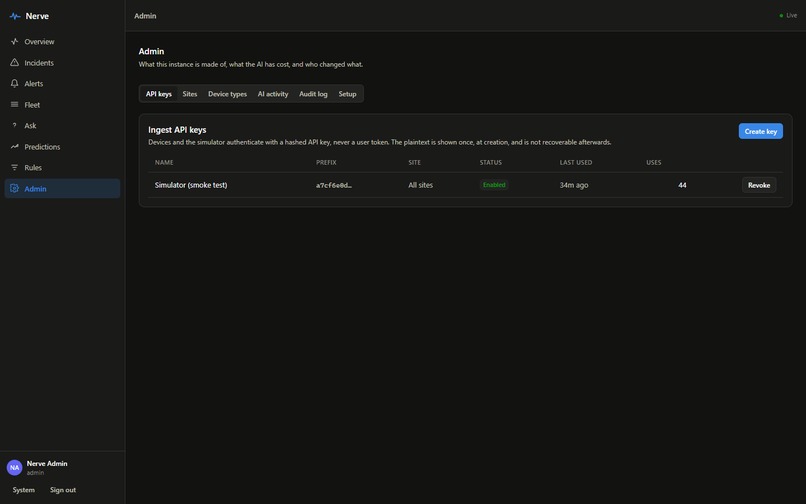Click the Incidents warning triangle icon
Screen dimensions: 806x504
14,63
